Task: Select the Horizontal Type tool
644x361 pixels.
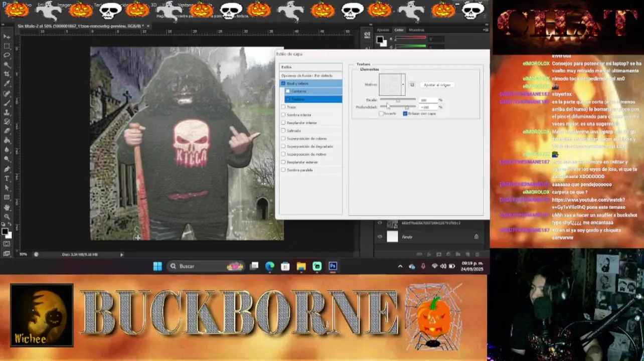Action: [7, 178]
